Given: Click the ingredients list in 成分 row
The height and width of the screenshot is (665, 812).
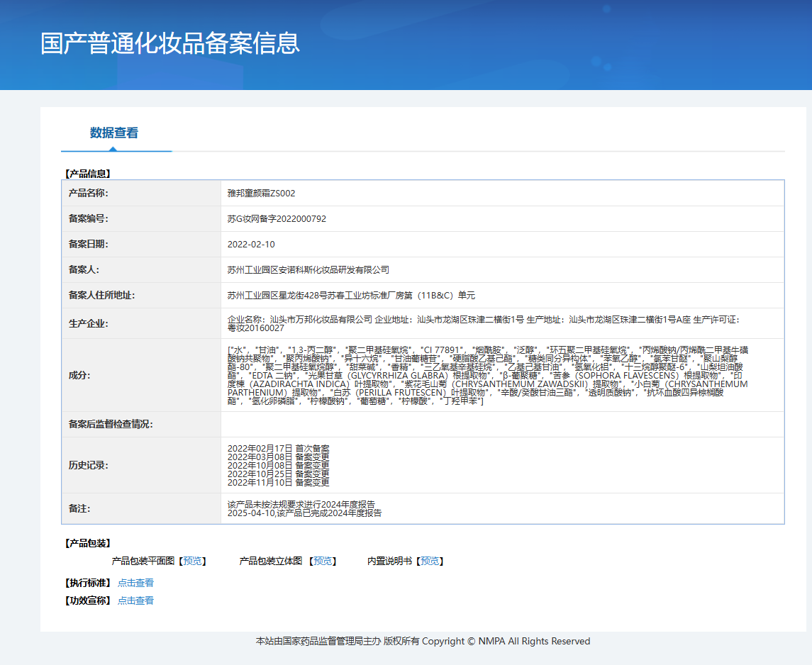Looking at the screenshot, I should [x=487, y=376].
